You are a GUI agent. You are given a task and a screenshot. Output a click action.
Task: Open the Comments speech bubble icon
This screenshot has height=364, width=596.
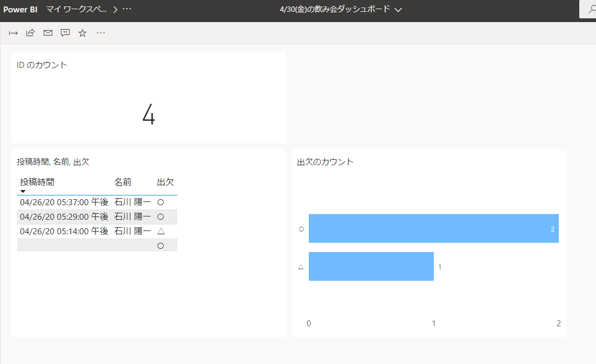(65, 33)
